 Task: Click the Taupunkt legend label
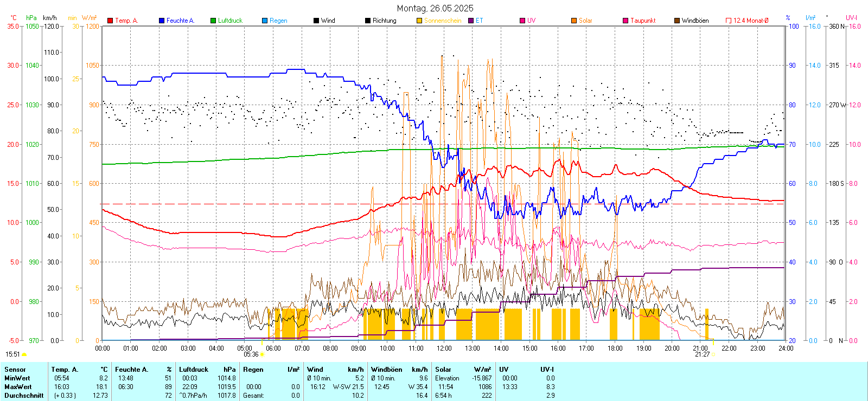(x=643, y=21)
